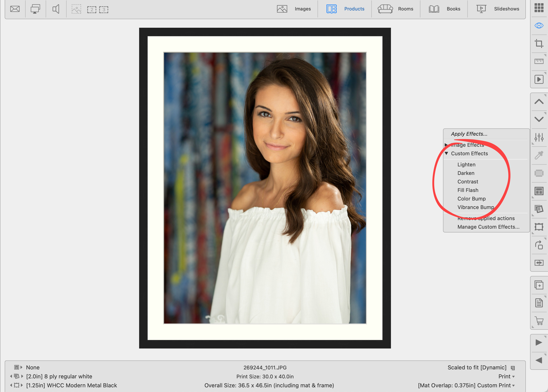Click Manage Custom Effects...
Viewport: 548px width, 392px height.
coord(488,227)
